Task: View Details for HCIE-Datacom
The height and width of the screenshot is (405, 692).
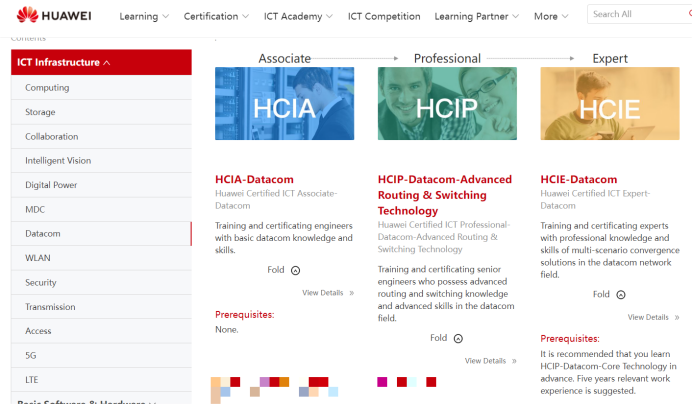Action: point(654,317)
